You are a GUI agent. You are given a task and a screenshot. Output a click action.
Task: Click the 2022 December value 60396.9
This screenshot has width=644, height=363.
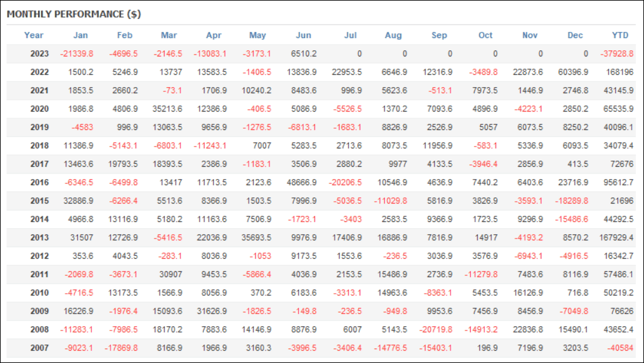coord(573,72)
